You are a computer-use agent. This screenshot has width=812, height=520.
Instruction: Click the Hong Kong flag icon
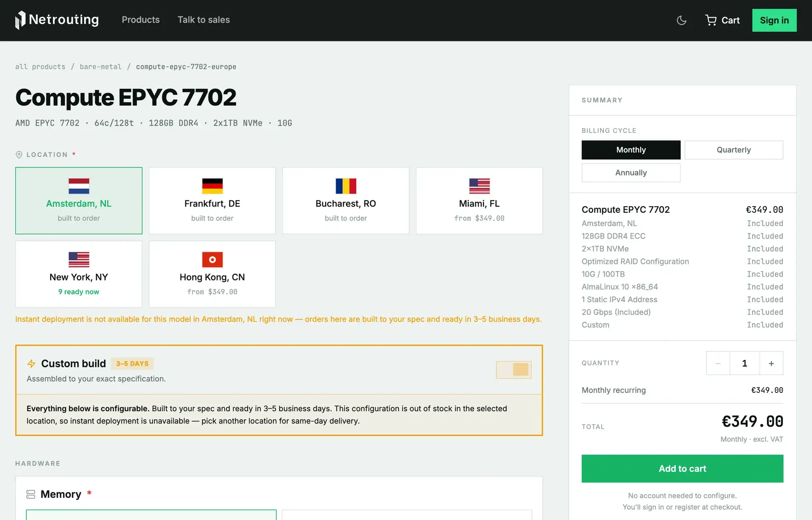[212, 259]
